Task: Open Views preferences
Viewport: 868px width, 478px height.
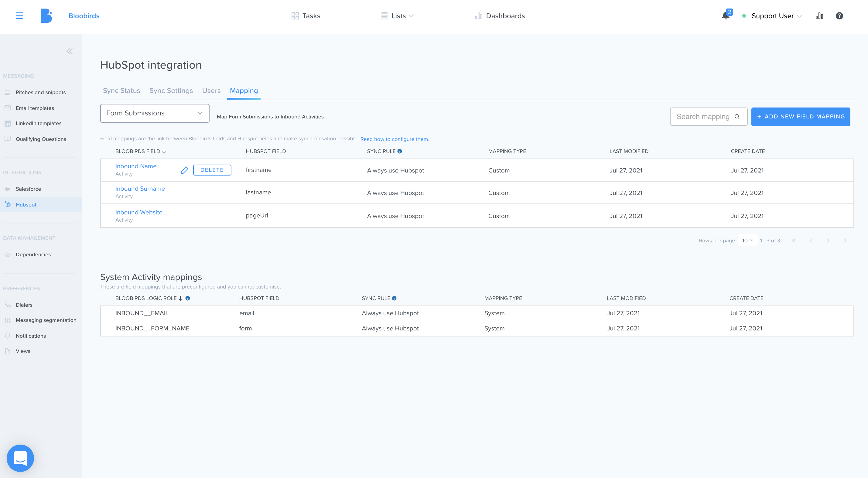Action: tap(23, 351)
